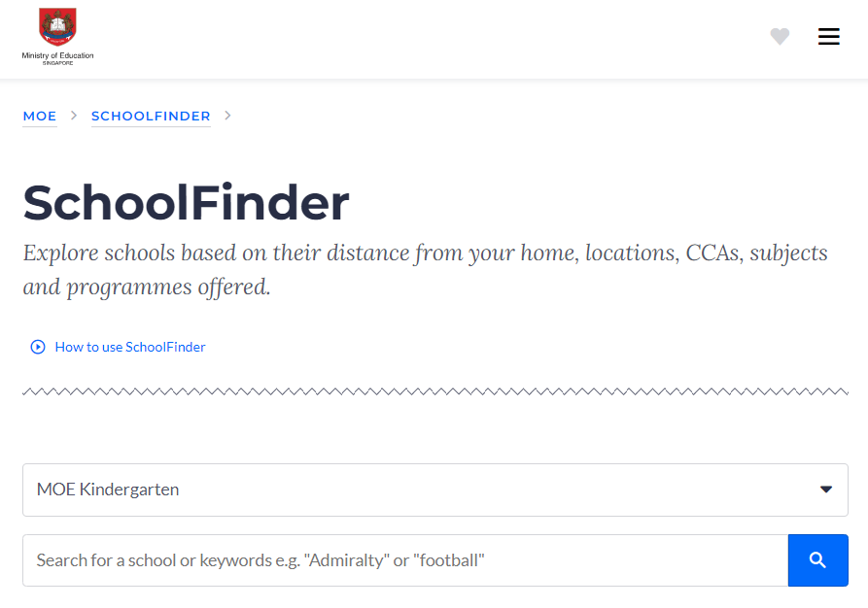Go to the MOE breadcrumb link
Screen dimensions: 868x608
[x=40, y=116]
